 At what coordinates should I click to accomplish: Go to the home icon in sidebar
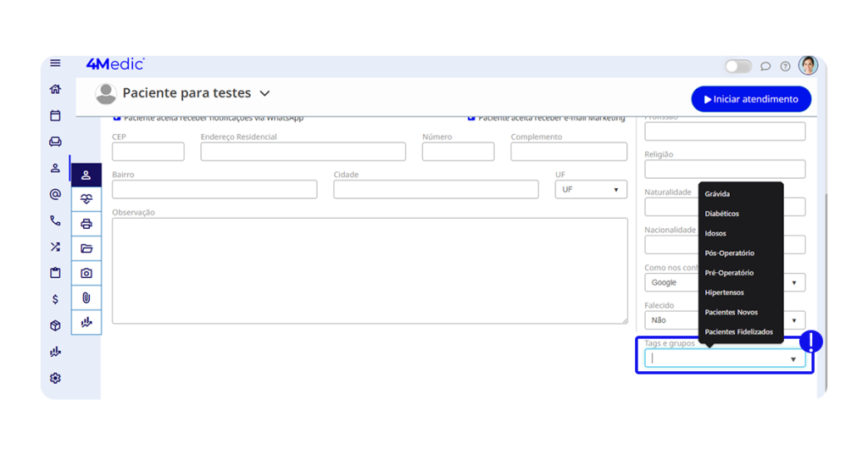tap(55, 89)
